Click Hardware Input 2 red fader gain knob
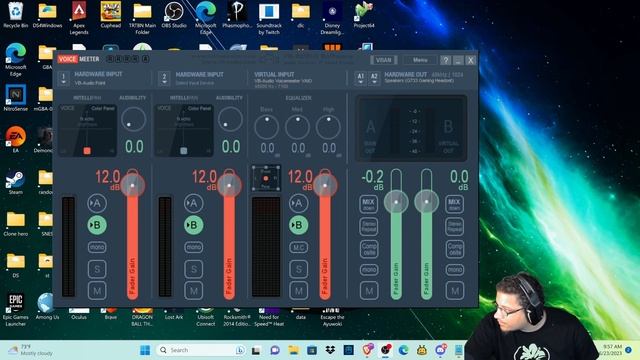This screenshot has height=360, width=640. (x=229, y=185)
